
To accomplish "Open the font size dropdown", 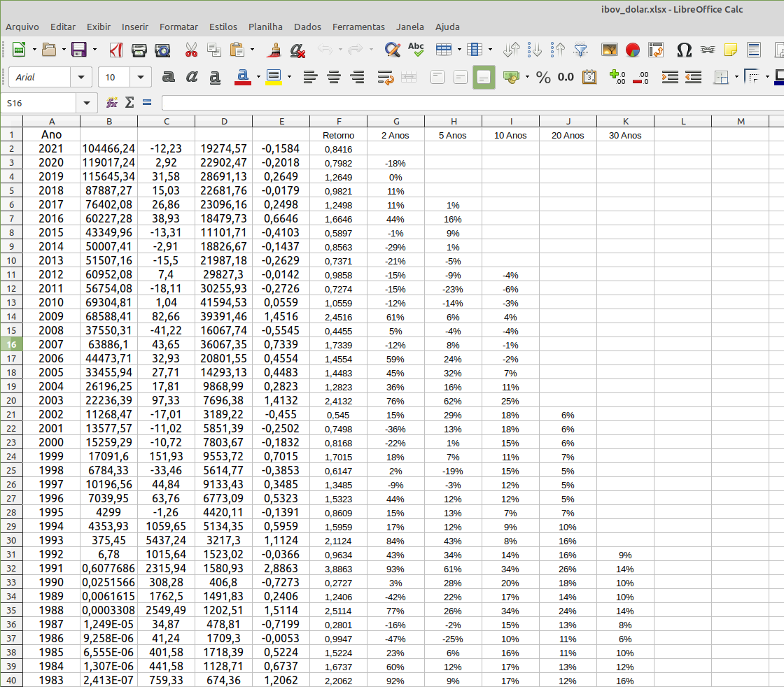I will coord(141,77).
